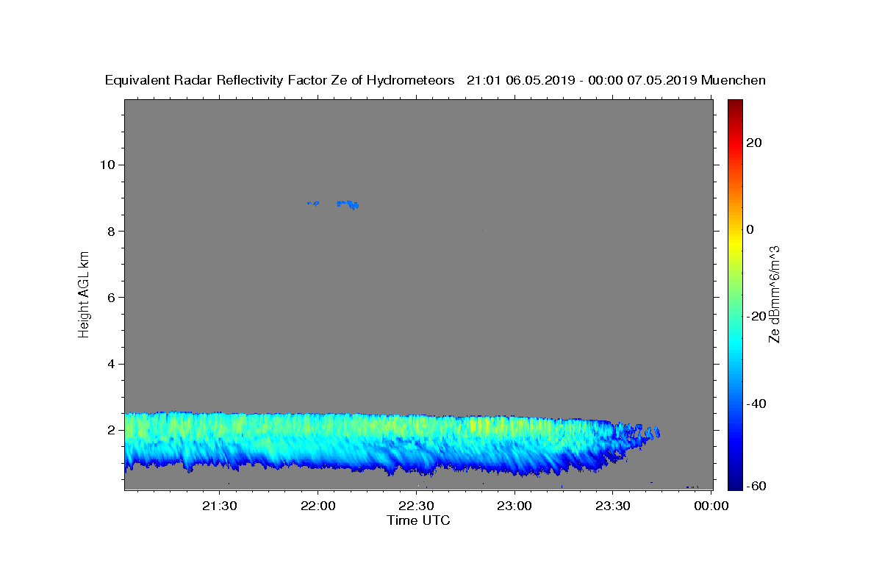Click the colorbar tick value '-40'
This screenshot has width=882, height=588.
(757, 403)
